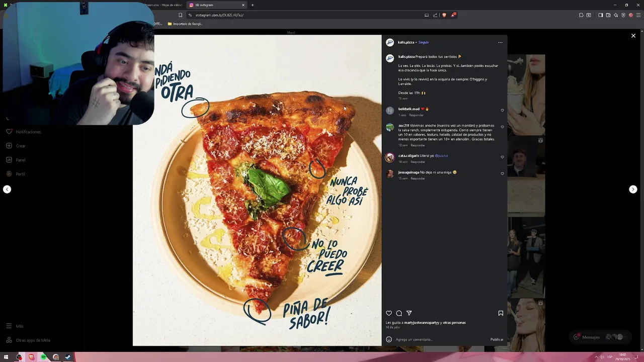This screenshot has height=362, width=644.
Task: Switch to the Instagram browser tab
Action: (x=216, y=5)
